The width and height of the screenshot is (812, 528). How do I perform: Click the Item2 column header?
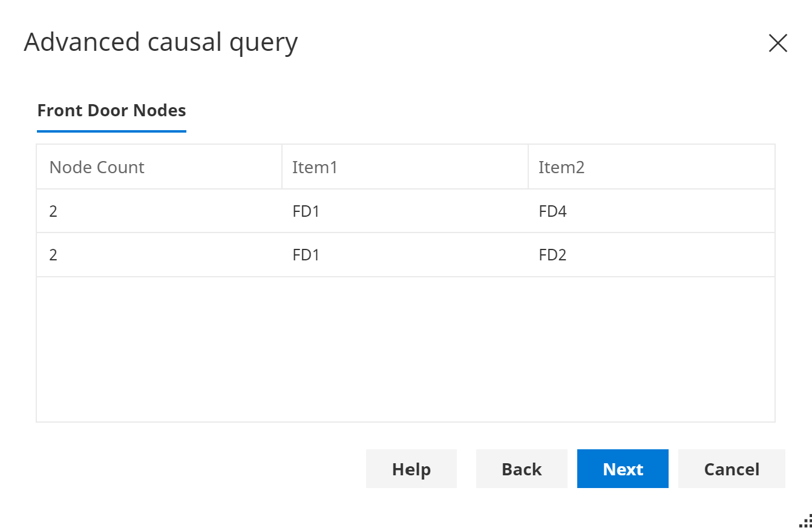point(562,167)
